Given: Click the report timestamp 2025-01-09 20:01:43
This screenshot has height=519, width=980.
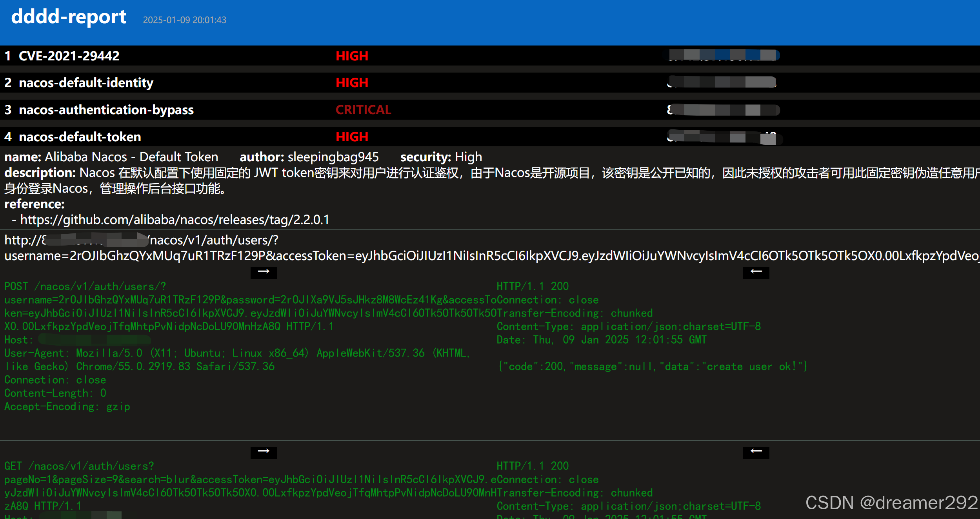Looking at the screenshot, I should coord(184,20).
